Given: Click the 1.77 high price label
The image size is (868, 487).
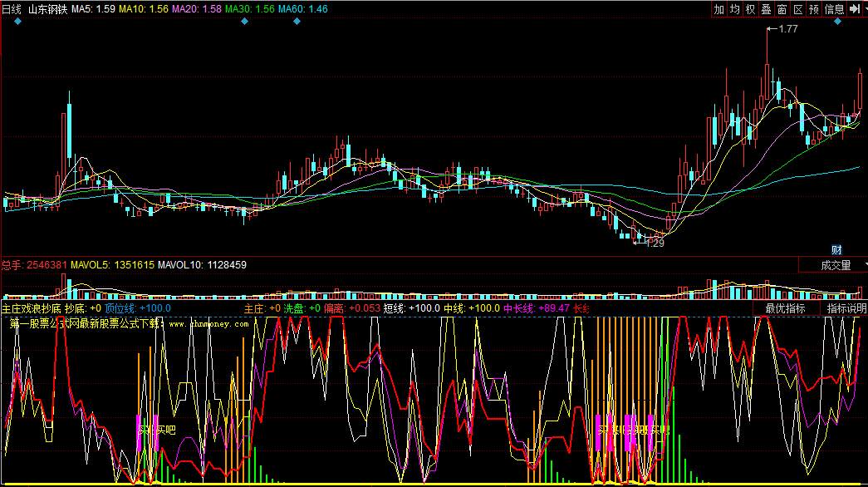Looking at the screenshot, I should (787, 29).
